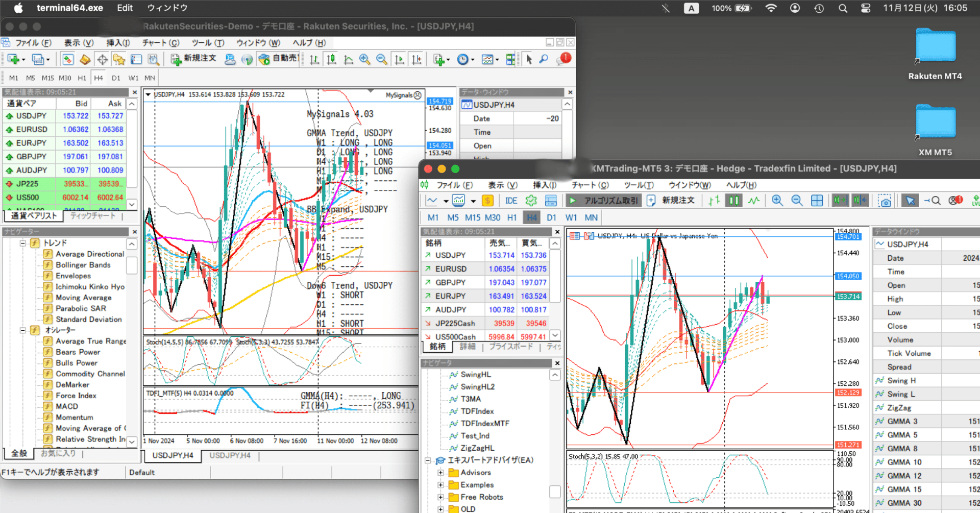Take MT5 chart screenshot camera icon
The width and height of the screenshot is (980, 513).
pos(885,201)
